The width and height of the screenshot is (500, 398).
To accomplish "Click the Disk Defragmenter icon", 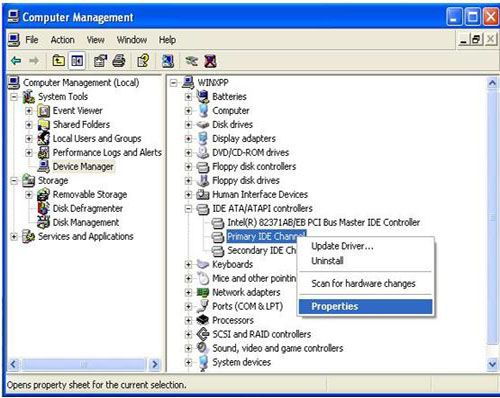I will pos(44,208).
